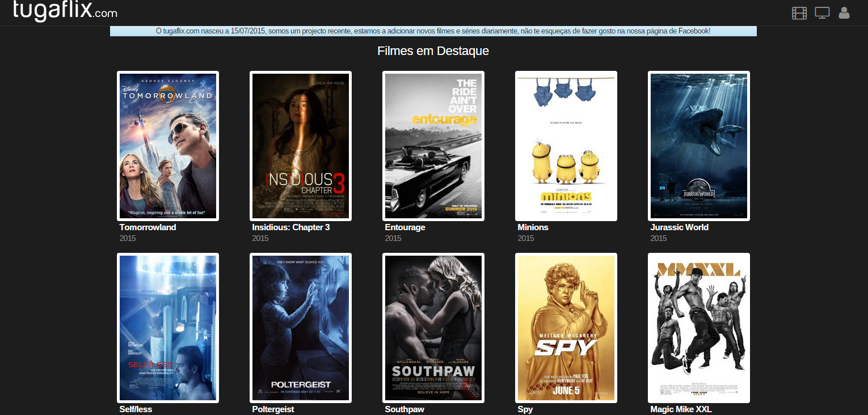This screenshot has height=415, width=868.
Task: Click the Southpaw title text
Action: (x=404, y=409)
